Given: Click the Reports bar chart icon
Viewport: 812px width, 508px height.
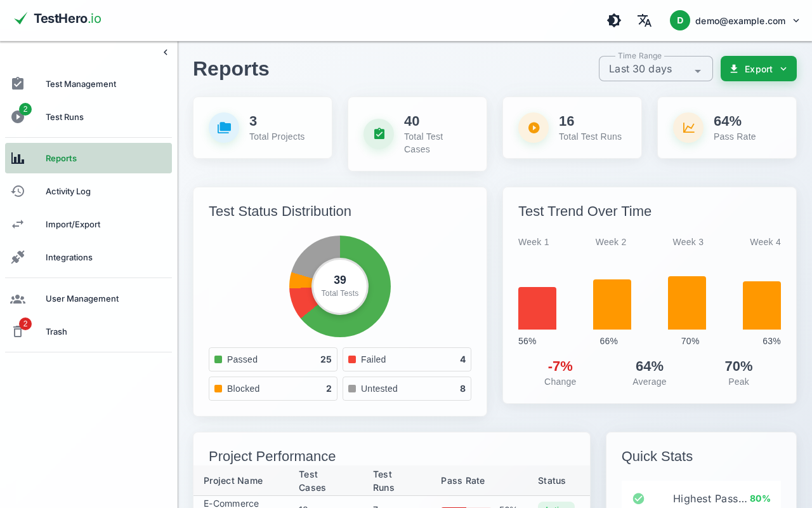Looking at the screenshot, I should [18, 158].
